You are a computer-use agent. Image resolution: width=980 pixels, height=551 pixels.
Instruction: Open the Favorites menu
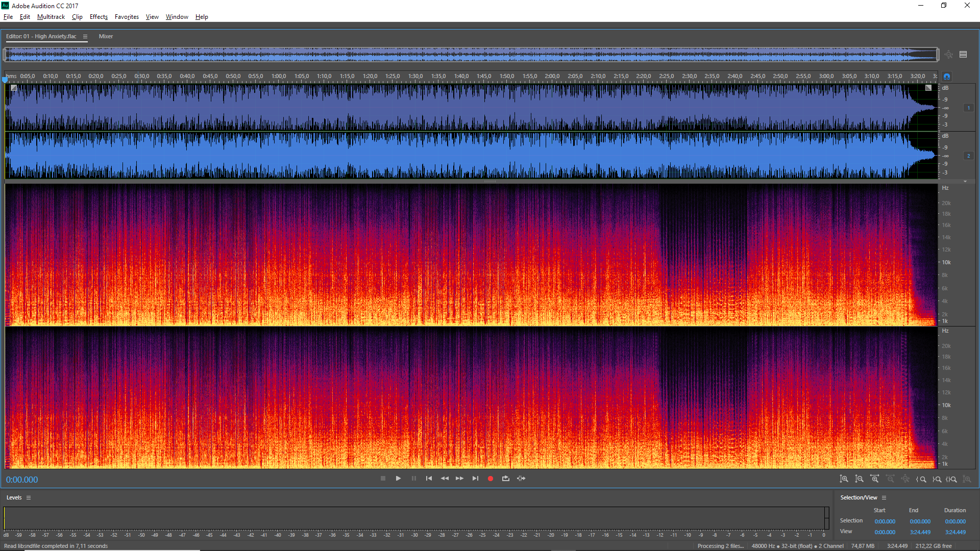tap(127, 17)
